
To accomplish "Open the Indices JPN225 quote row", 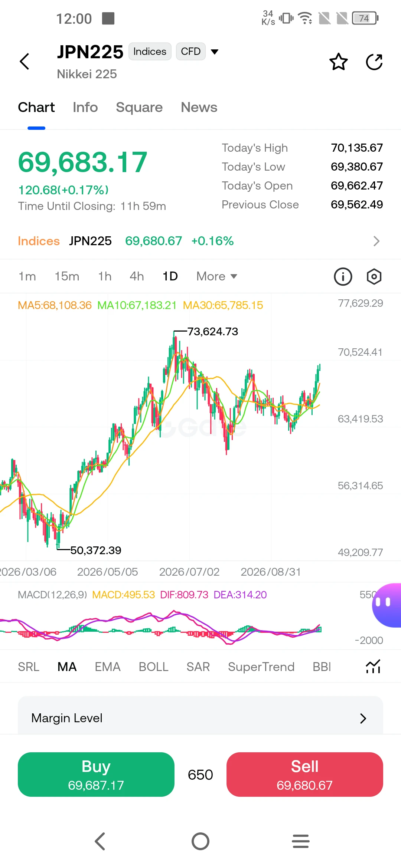I will point(200,241).
